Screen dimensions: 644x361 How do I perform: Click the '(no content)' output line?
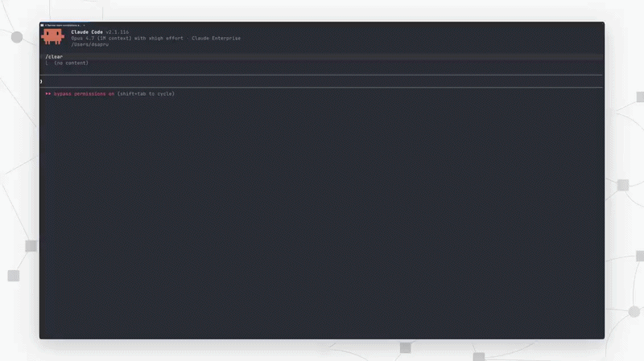(x=71, y=64)
